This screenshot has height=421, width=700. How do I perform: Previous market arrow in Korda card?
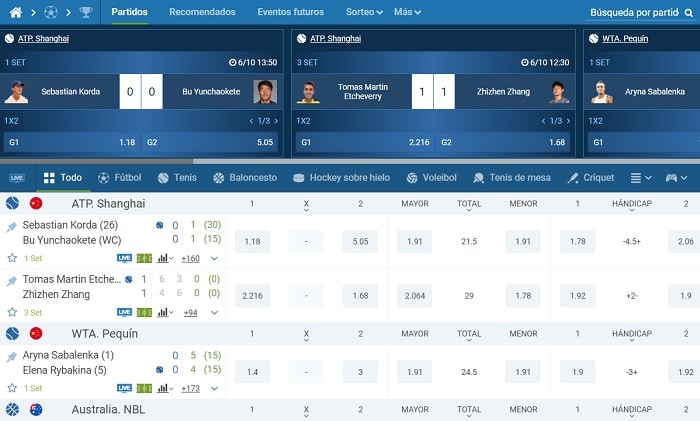click(251, 121)
